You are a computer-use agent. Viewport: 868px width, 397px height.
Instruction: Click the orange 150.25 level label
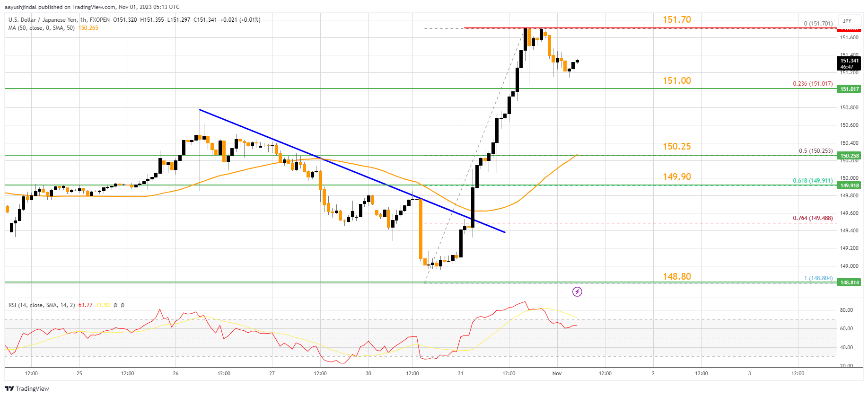(677, 146)
